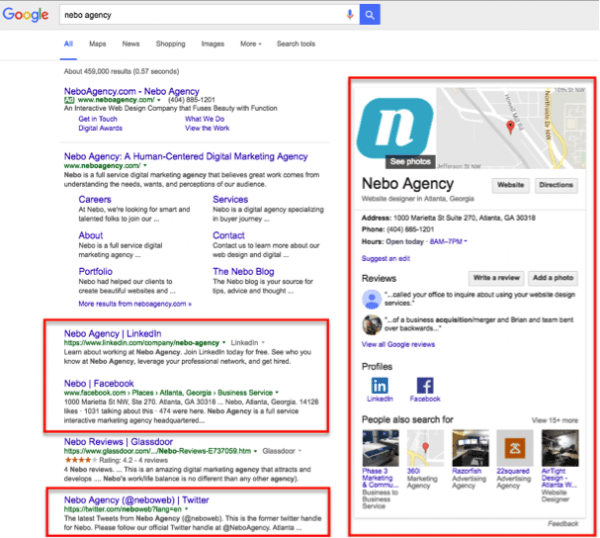The image size is (600, 538).
Task: Switch to the Maps tab
Action: tap(97, 44)
